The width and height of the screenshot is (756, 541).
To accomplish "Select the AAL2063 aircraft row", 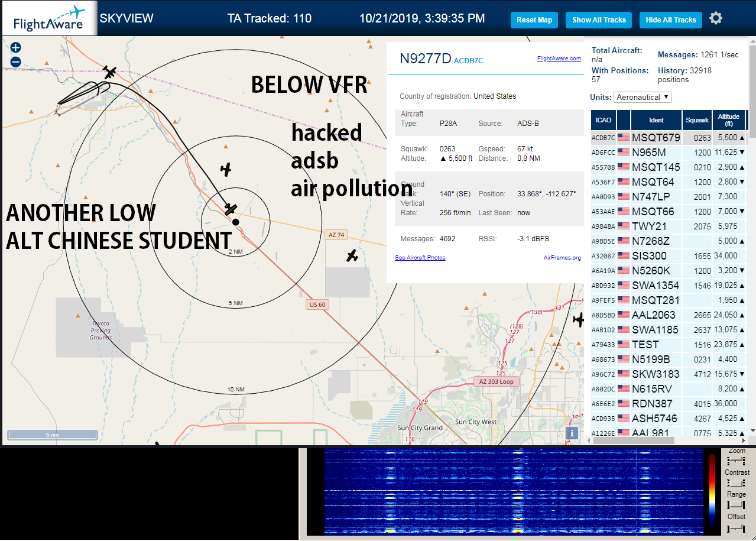I will (669, 315).
